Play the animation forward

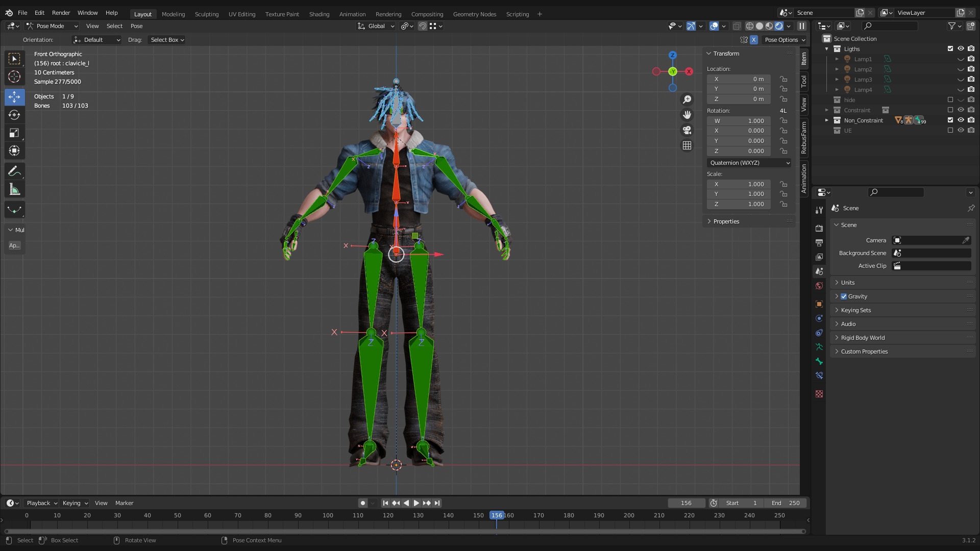[416, 503]
